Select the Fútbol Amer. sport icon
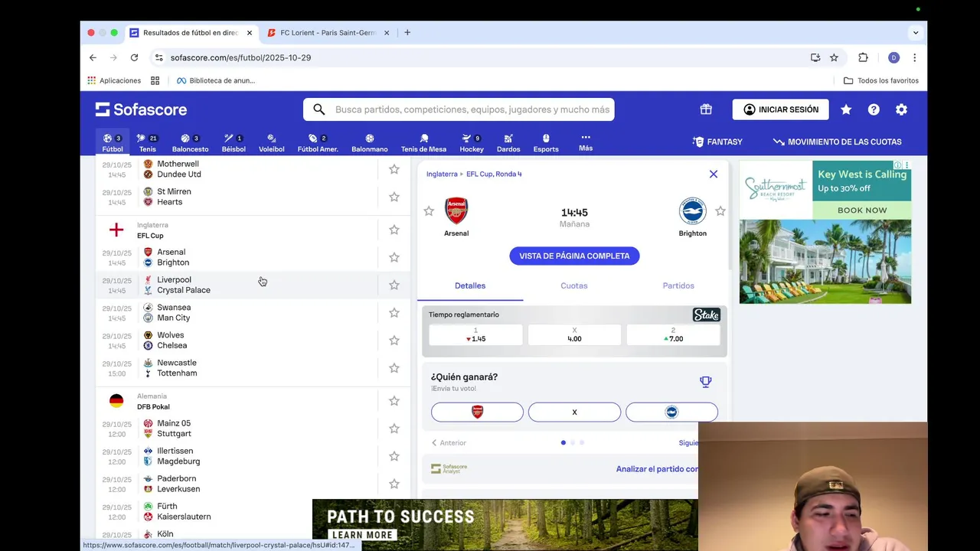Screen dimensions: 980x551 (x=318, y=143)
